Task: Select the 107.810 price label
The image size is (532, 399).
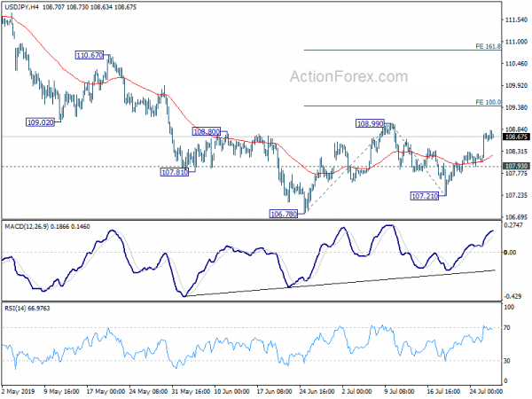Action: point(175,172)
